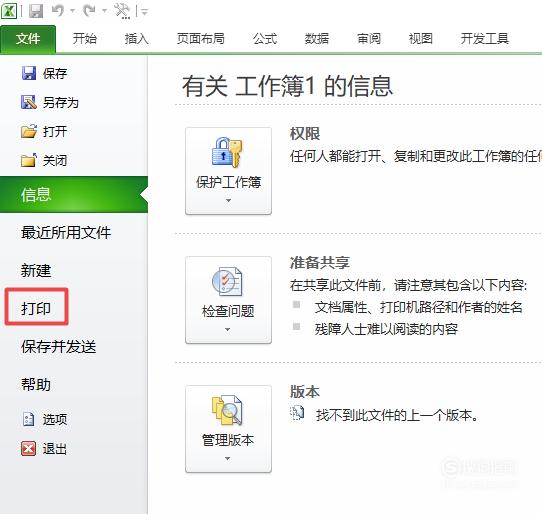Click the text 残障人士难以阅读的内容
This screenshot has width=542, height=514.
[x=386, y=329]
